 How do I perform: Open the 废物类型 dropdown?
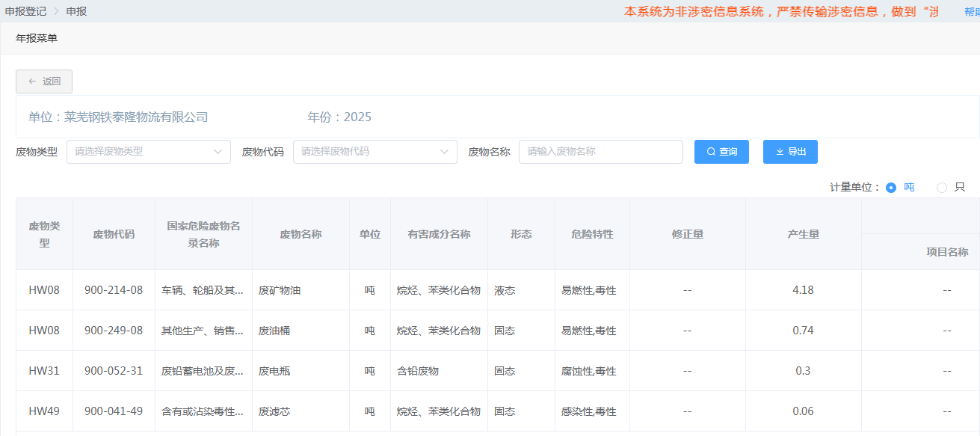click(149, 152)
